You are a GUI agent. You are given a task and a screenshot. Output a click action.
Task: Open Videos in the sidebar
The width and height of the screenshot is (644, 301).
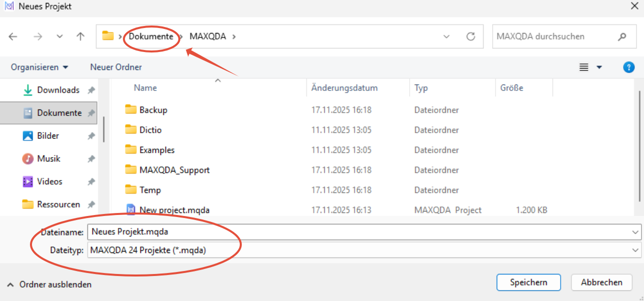49,181
